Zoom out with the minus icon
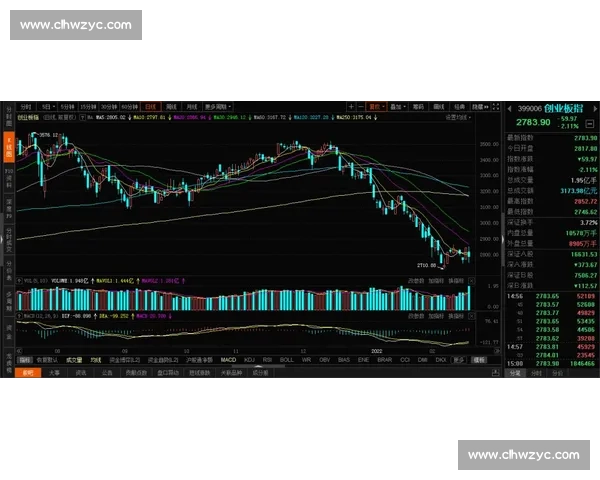Screen dimensions: 600x480 [360, 107]
